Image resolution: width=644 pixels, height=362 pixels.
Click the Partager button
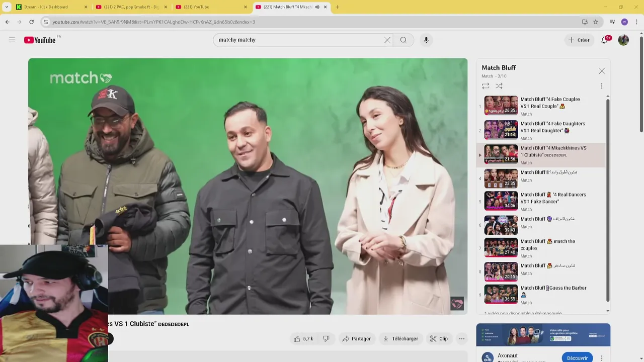[356, 339]
